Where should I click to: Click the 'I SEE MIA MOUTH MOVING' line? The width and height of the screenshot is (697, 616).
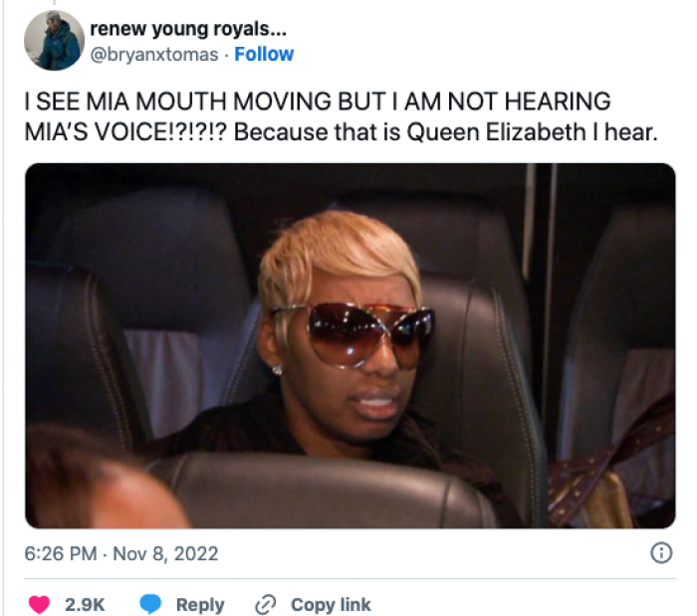(x=179, y=102)
